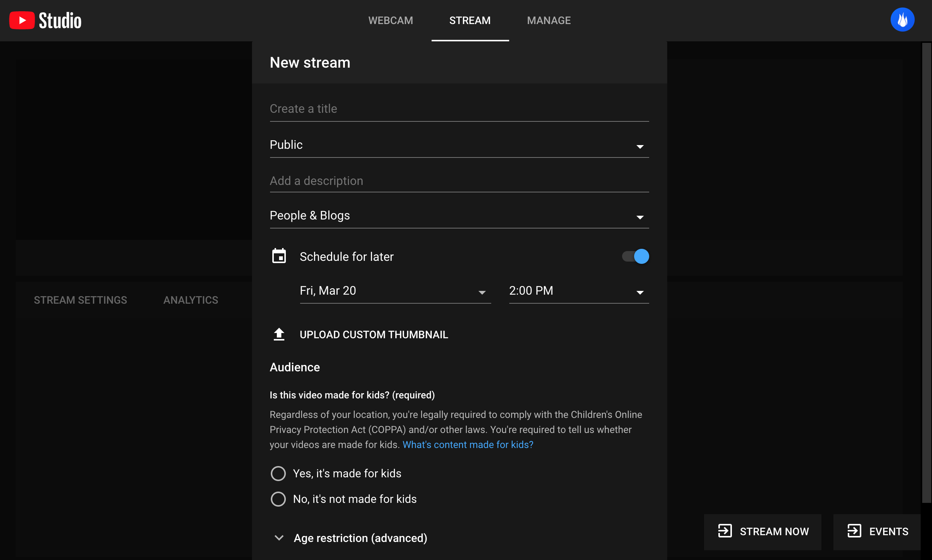Select No, it's not made for kids
The height and width of the screenshot is (560, 932).
[x=278, y=499]
